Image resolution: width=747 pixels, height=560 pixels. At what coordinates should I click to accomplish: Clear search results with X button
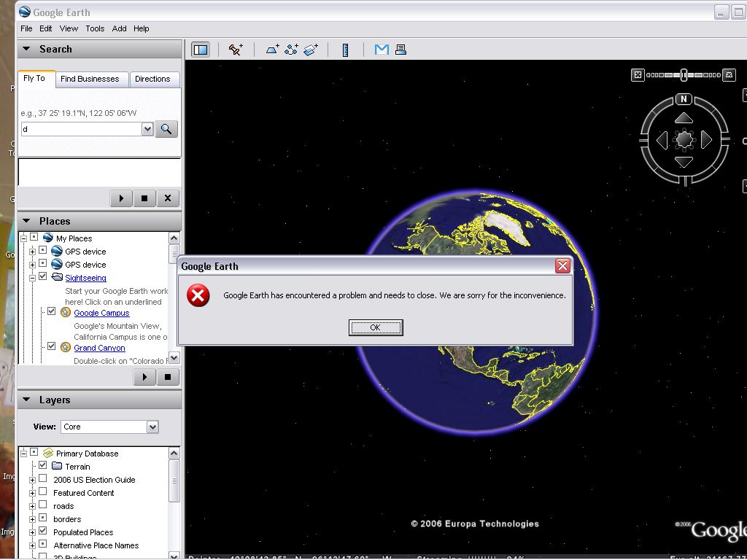[x=168, y=198]
